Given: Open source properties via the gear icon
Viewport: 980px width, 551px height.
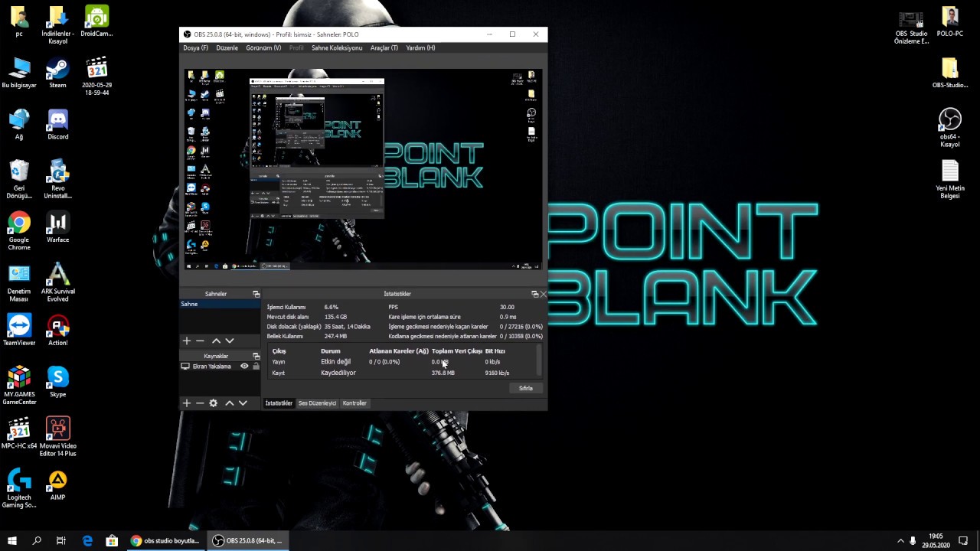Looking at the screenshot, I should point(214,403).
